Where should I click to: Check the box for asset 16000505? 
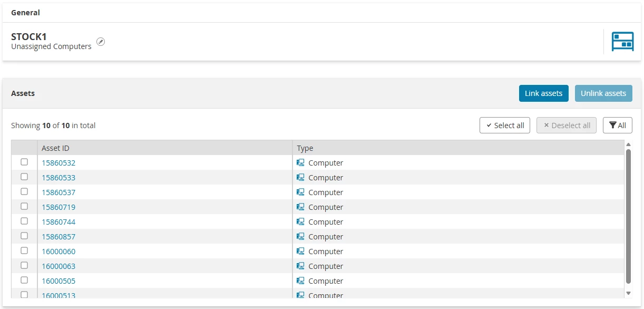pos(24,280)
